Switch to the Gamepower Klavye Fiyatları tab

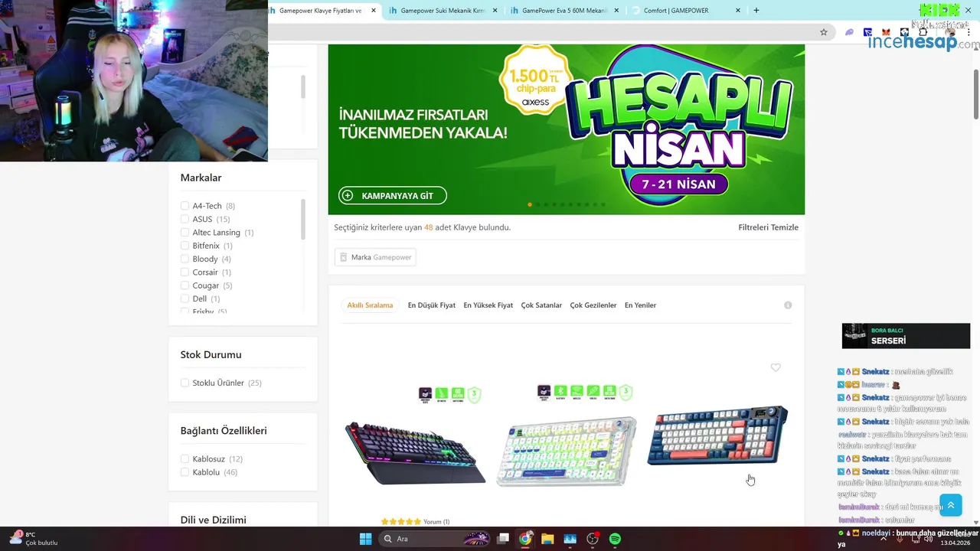click(320, 11)
